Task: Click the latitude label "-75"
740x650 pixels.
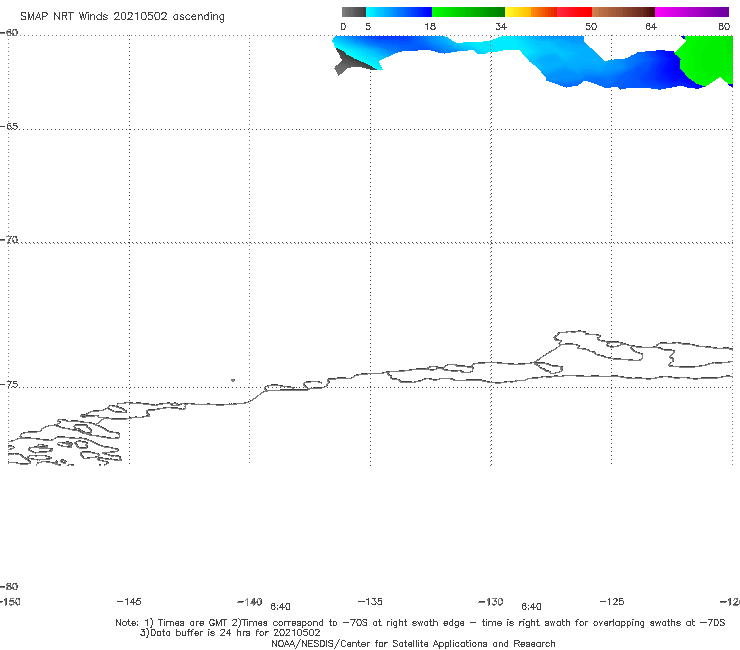Action: click(x=9, y=385)
